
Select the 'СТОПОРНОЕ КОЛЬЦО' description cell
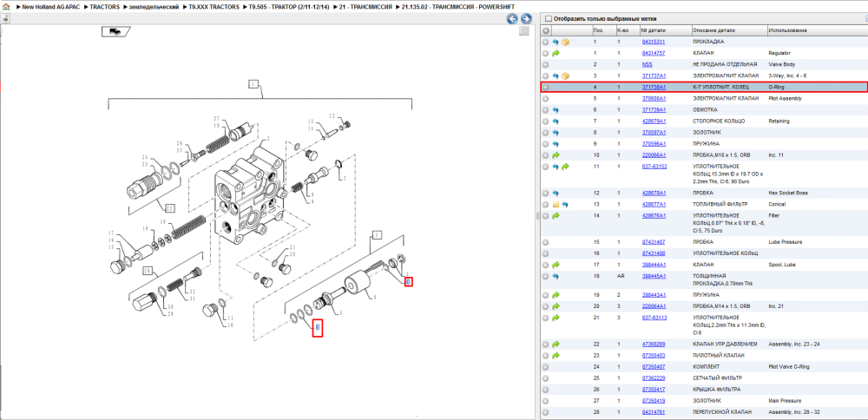[719, 121]
